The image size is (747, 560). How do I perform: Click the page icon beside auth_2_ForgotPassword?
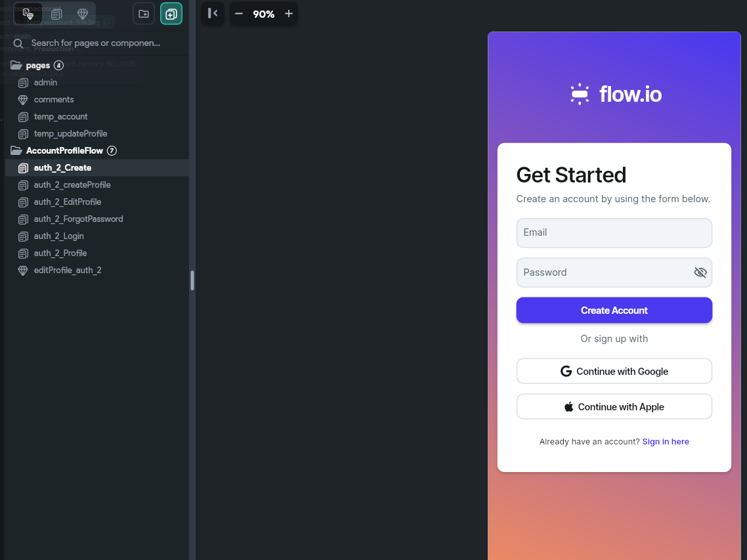[23, 220]
